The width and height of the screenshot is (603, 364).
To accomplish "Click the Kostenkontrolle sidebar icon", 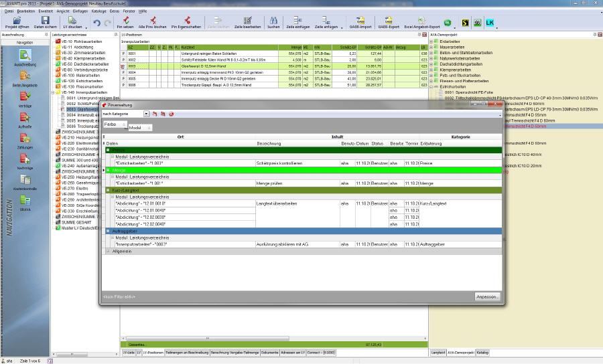I will 25,180.
